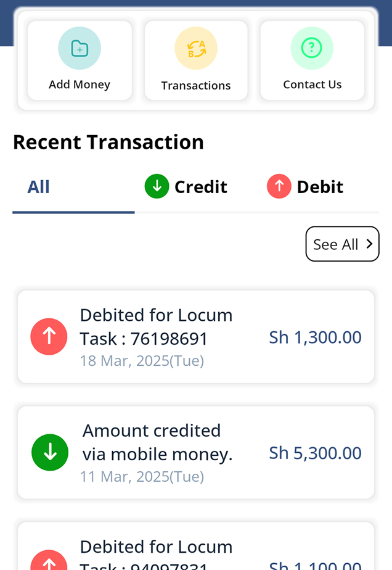Open the Contact Us card label
Screen dimensions: 392x570
[x=312, y=85]
